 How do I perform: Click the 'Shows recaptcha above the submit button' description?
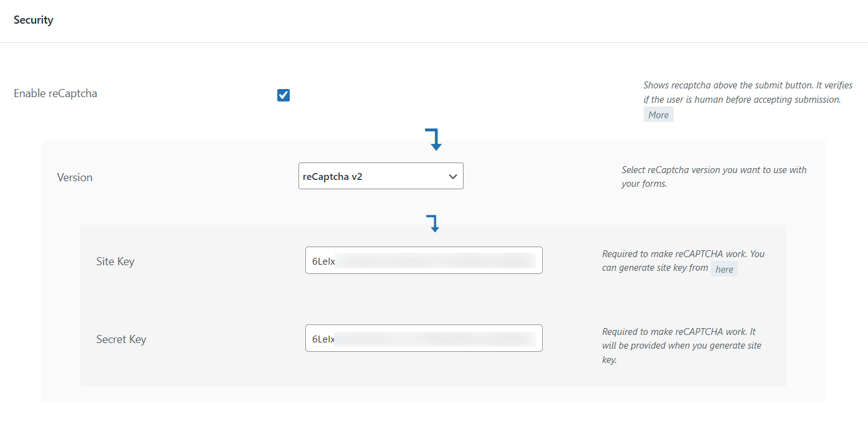742,92
